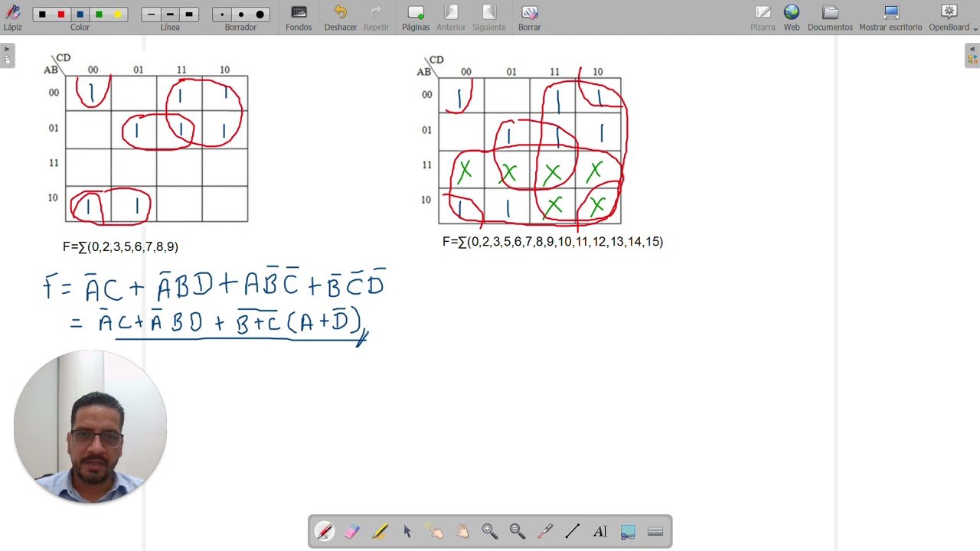Viewport: 980px width, 551px height.
Task: Go to next page with Siguiente
Action: [488, 18]
